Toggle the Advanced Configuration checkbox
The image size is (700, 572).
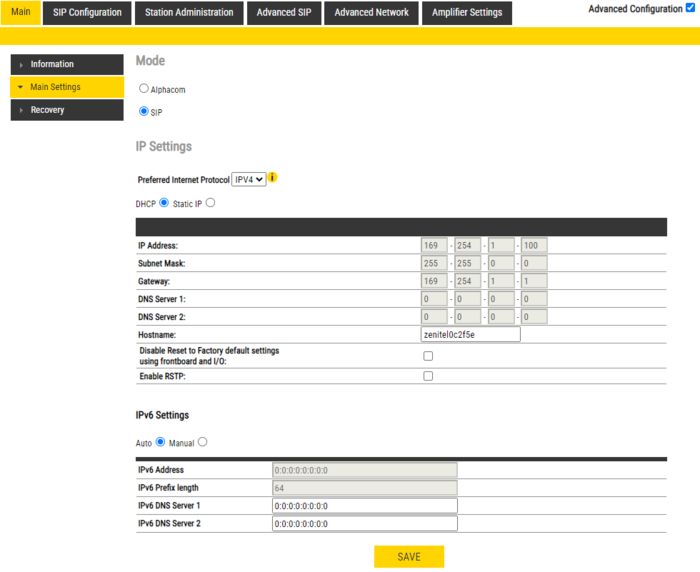coord(692,9)
